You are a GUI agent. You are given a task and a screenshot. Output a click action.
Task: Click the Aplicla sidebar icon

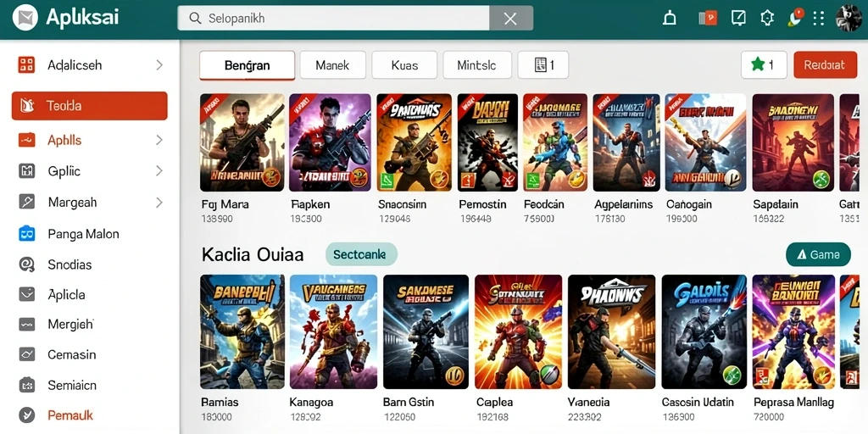pos(26,294)
